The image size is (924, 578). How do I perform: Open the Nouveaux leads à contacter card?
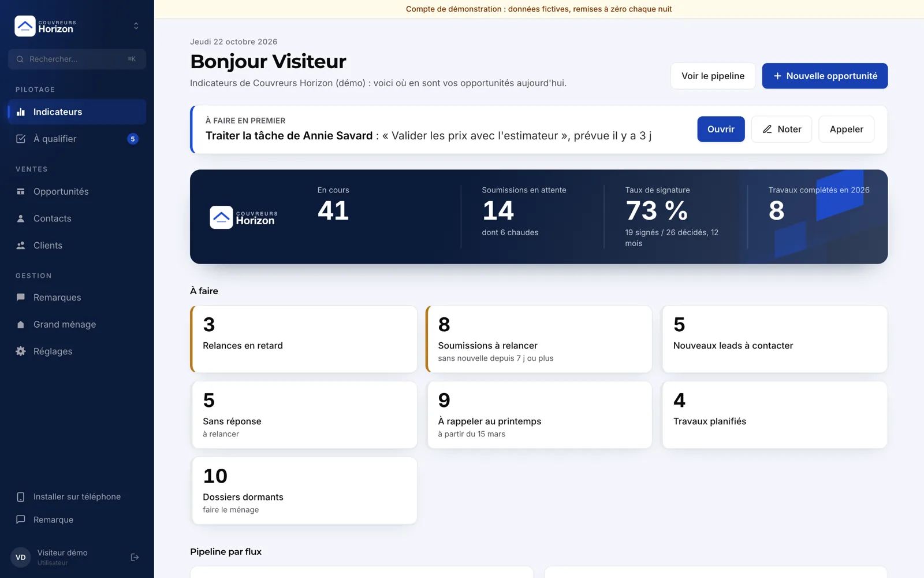[x=774, y=339]
